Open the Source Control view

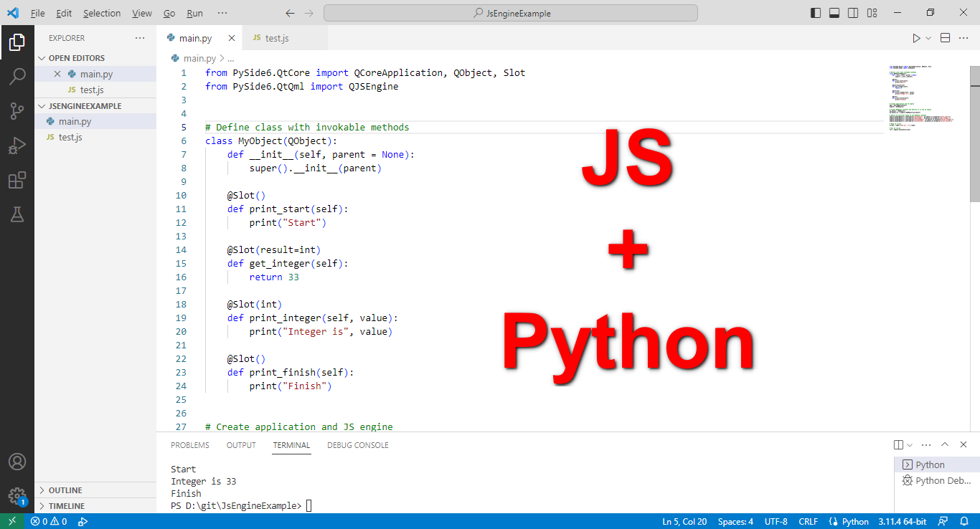(x=17, y=111)
